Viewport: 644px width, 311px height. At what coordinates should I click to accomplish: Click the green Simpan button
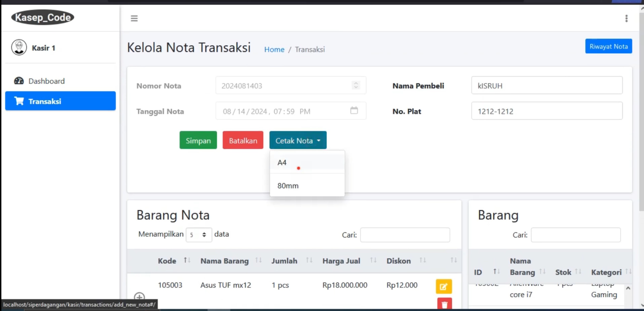(198, 140)
